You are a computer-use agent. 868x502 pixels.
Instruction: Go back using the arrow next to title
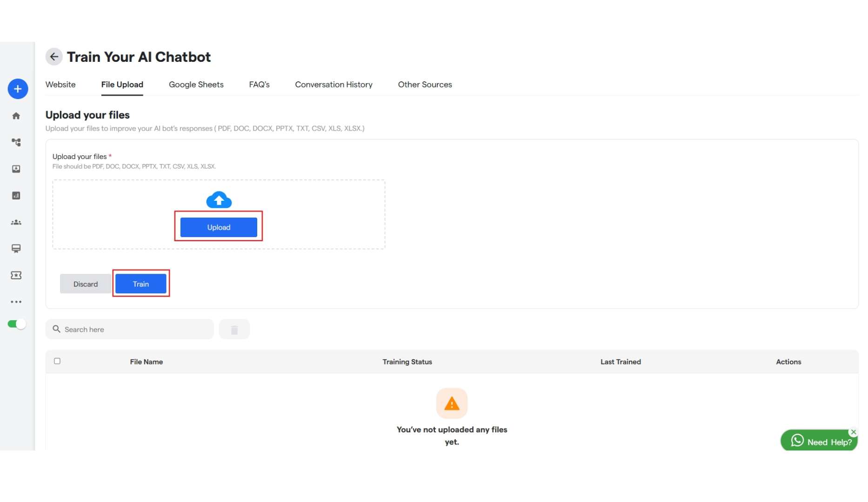click(x=54, y=57)
